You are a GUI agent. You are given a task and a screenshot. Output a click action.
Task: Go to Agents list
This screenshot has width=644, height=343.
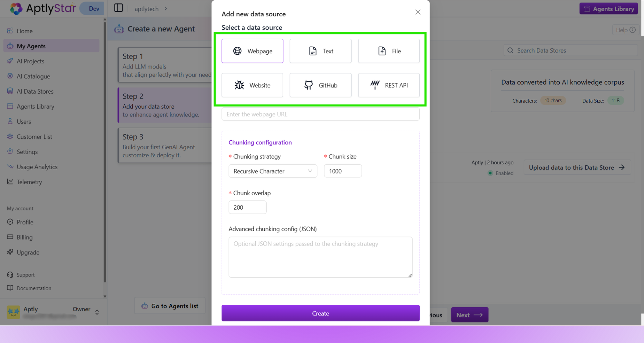click(170, 306)
